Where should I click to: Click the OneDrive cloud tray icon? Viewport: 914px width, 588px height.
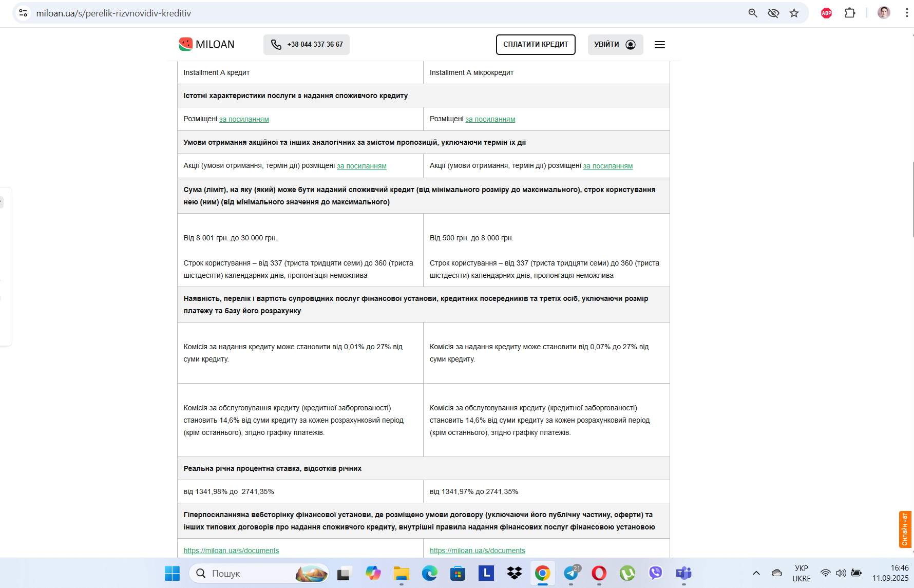click(777, 573)
